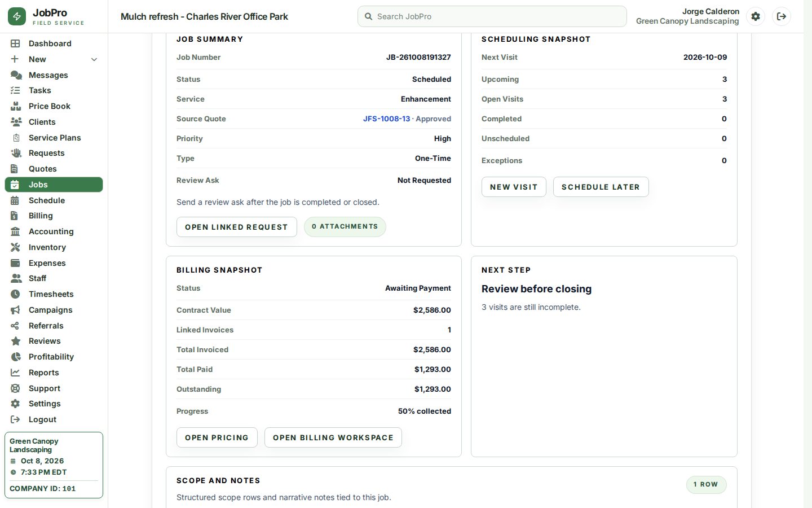The image size is (812, 508).
Task: Click the Next Visit date 2026-10-09
Action: [705, 57]
